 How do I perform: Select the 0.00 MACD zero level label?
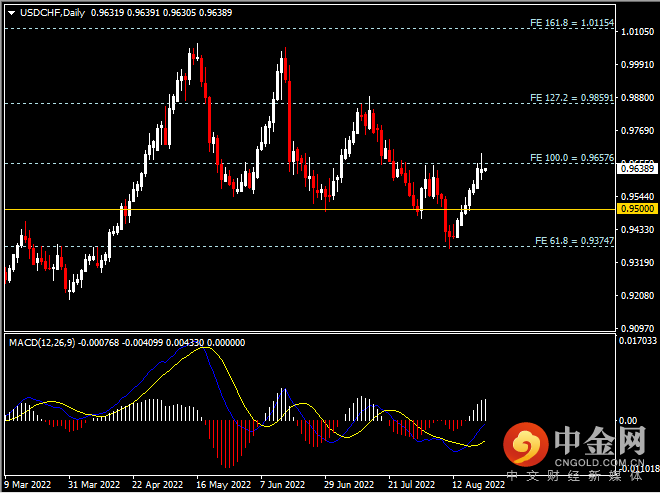[628, 420]
